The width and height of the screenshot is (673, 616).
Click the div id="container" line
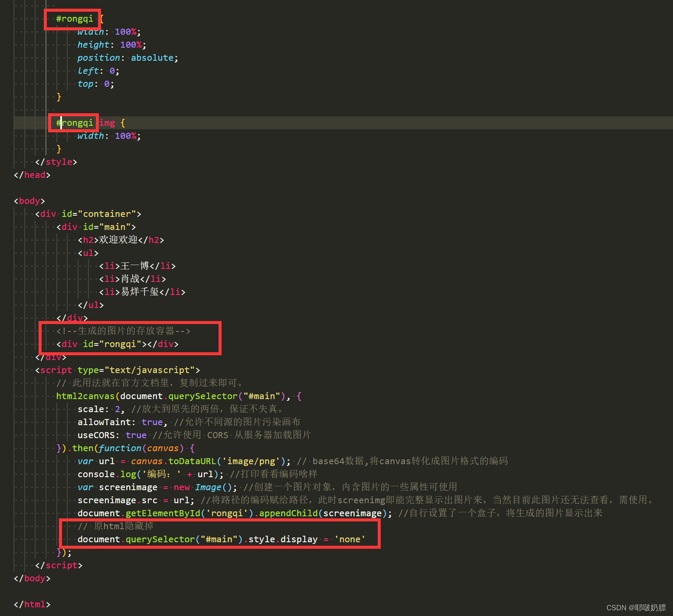pos(88,214)
